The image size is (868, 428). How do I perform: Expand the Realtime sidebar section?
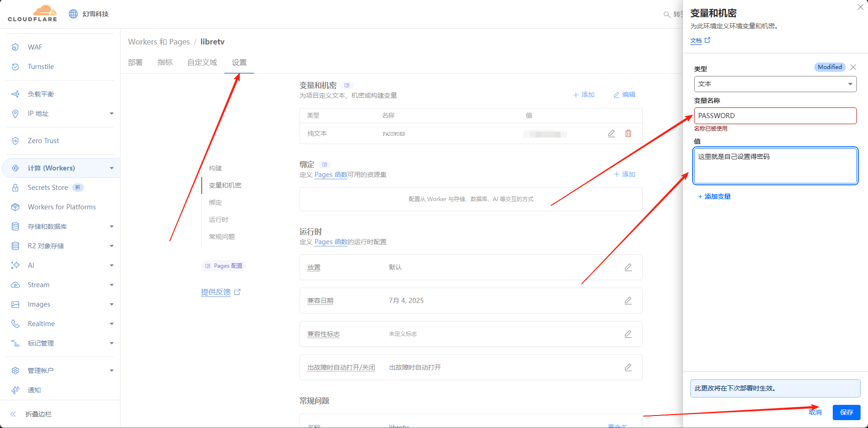click(x=111, y=324)
